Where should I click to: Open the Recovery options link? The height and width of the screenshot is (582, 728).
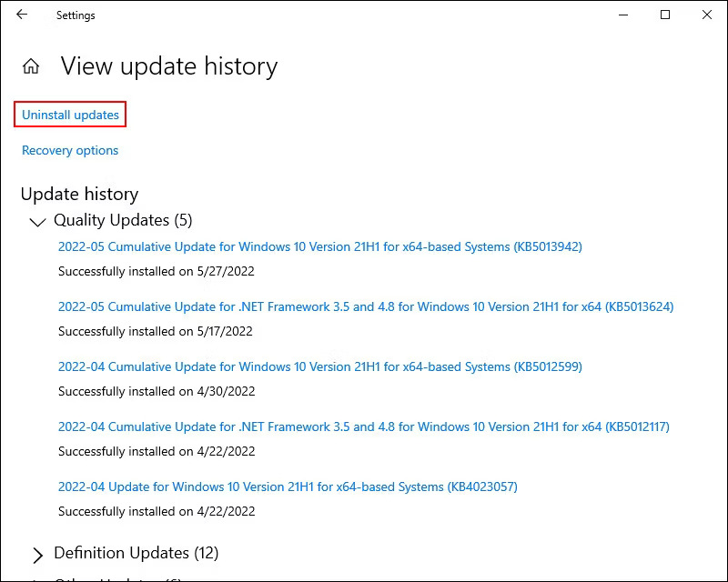tap(70, 150)
